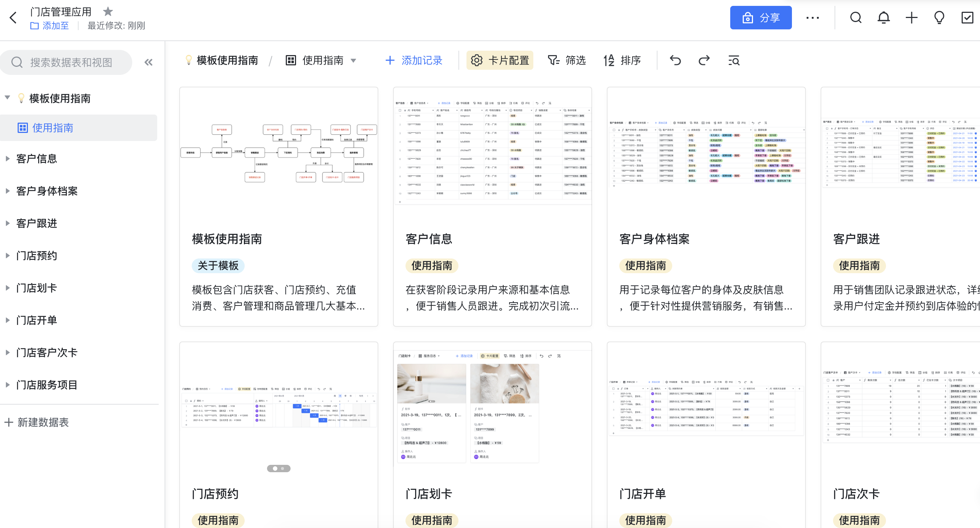
Task: Collapse the sidebar with double chevron
Action: (148, 62)
